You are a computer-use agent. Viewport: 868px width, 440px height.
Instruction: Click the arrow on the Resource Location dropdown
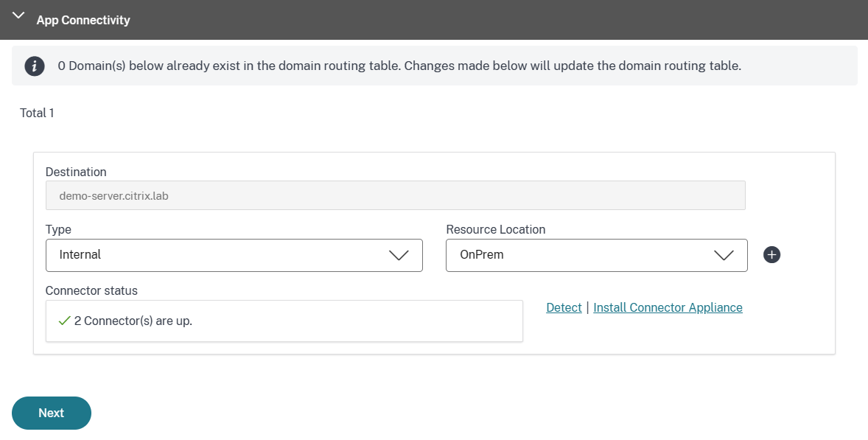click(x=724, y=255)
